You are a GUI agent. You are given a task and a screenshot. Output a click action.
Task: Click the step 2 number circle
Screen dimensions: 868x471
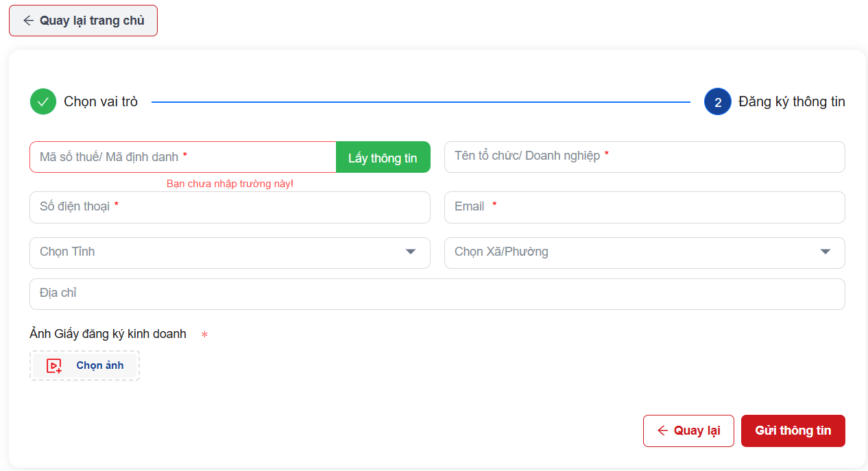click(718, 102)
